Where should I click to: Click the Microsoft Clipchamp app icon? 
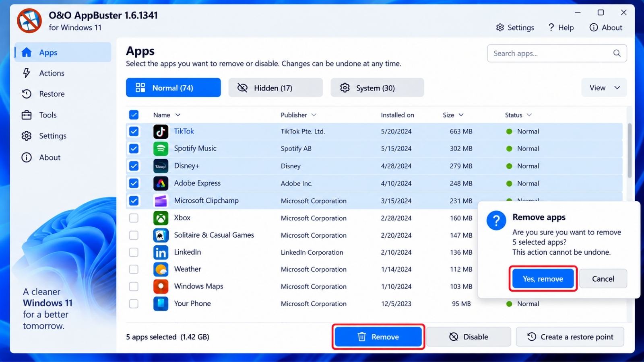coord(161,201)
